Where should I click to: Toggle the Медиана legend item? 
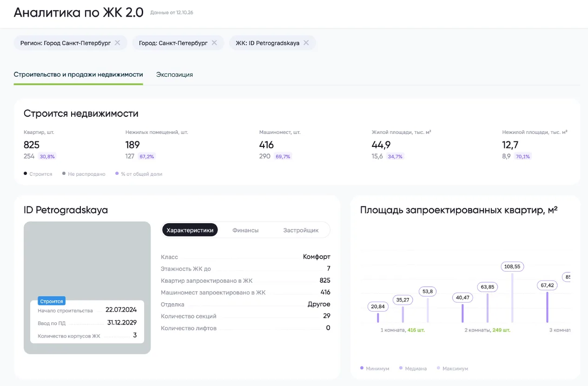pos(413,368)
